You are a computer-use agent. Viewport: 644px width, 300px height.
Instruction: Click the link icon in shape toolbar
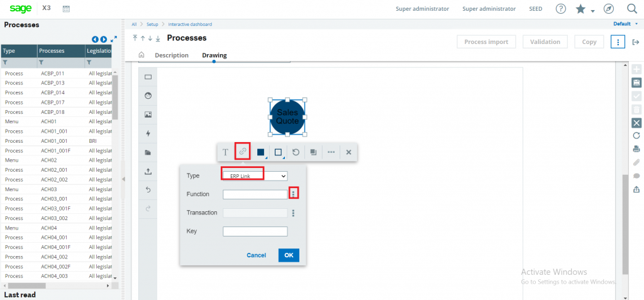click(243, 152)
